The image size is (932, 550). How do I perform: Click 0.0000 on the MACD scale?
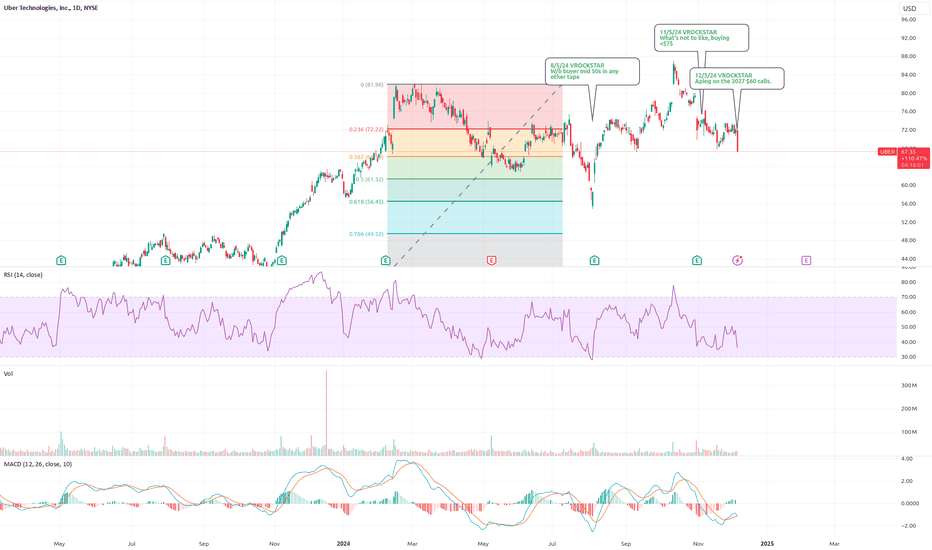click(910, 503)
